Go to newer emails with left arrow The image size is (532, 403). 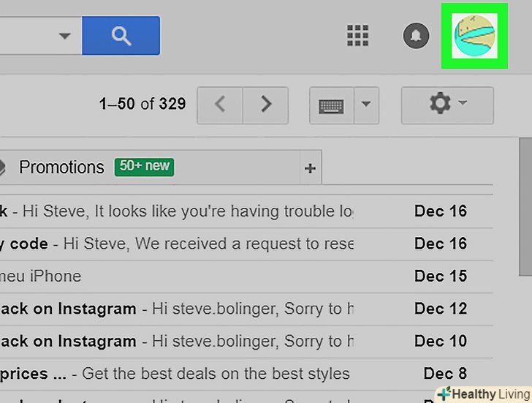point(220,105)
